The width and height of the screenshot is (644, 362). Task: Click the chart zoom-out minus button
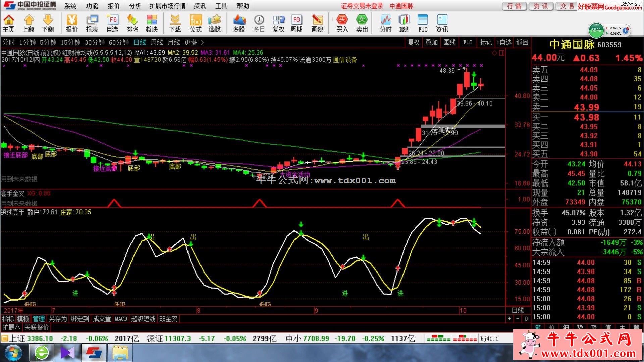pos(518,319)
